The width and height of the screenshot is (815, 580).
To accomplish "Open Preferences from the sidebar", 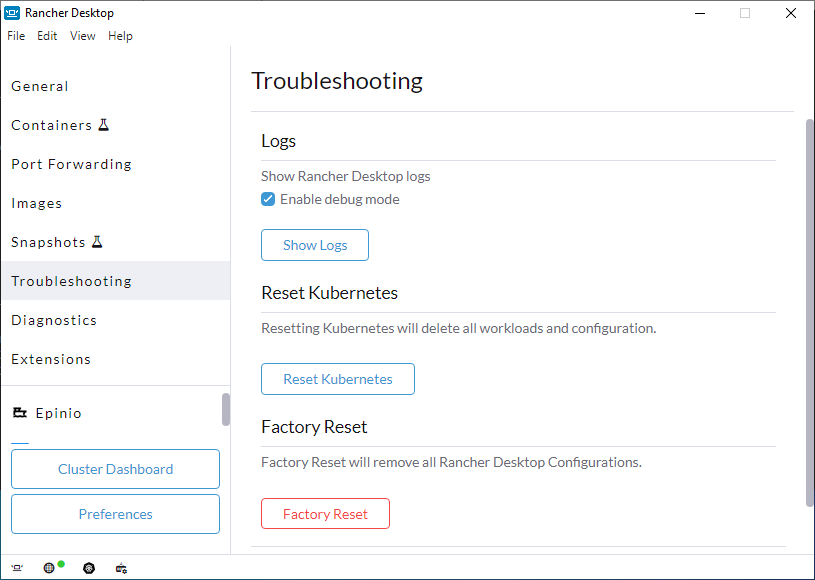I will 115,514.
